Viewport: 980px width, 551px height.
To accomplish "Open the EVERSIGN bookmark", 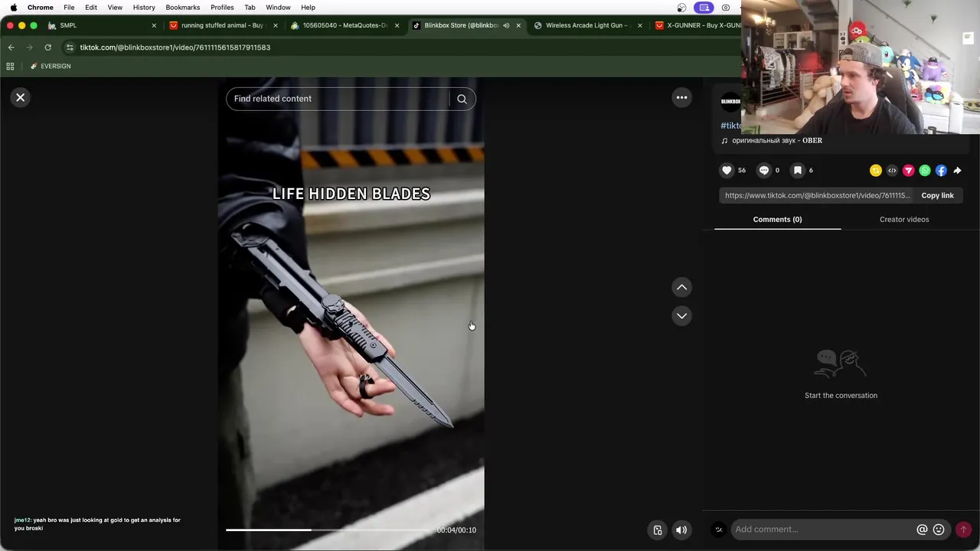I will tap(51, 66).
